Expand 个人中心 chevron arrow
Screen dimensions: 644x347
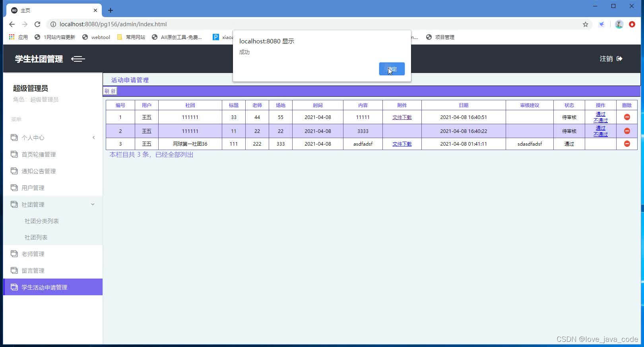pyautogui.click(x=94, y=138)
